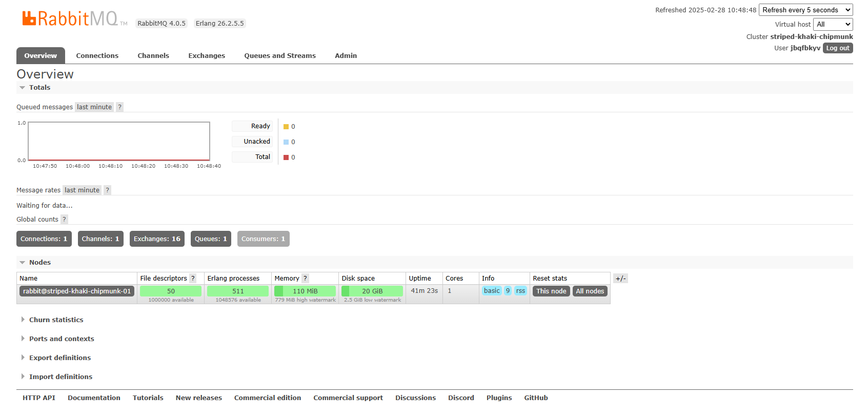Click the blue Unacked legend swatch
This screenshot has height=416, width=868.
coord(286,142)
